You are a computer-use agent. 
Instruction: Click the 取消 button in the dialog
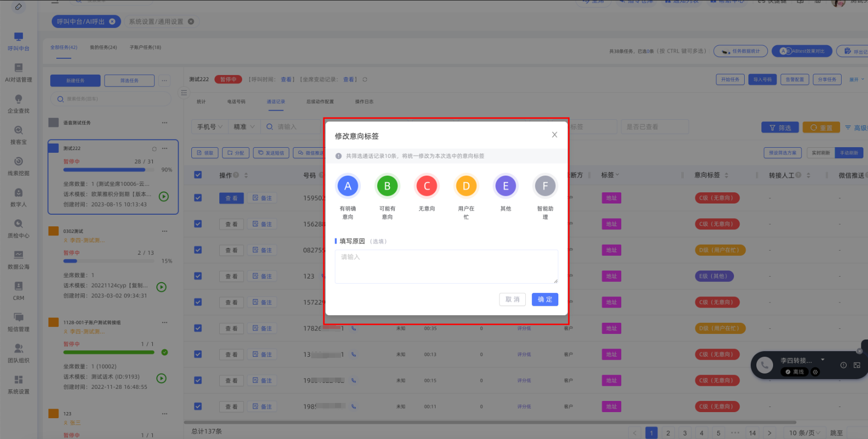tap(512, 299)
